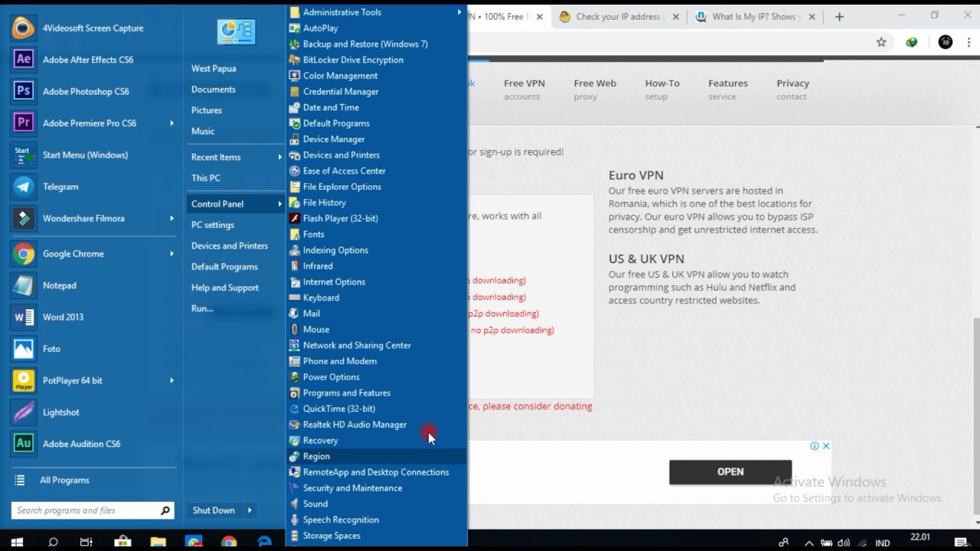
Task: Open Flash Player (32-bit) icon entry
Action: pyautogui.click(x=295, y=218)
